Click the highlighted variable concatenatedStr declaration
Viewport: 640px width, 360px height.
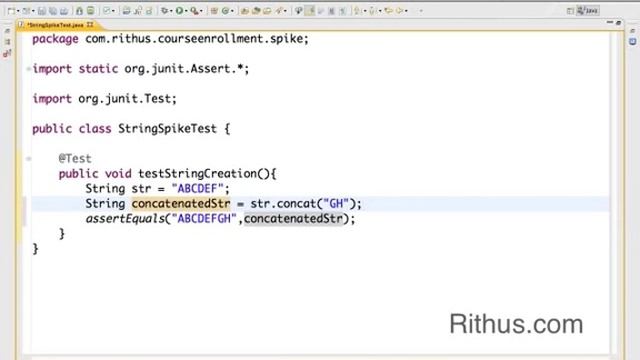pyautogui.click(x=181, y=204)
